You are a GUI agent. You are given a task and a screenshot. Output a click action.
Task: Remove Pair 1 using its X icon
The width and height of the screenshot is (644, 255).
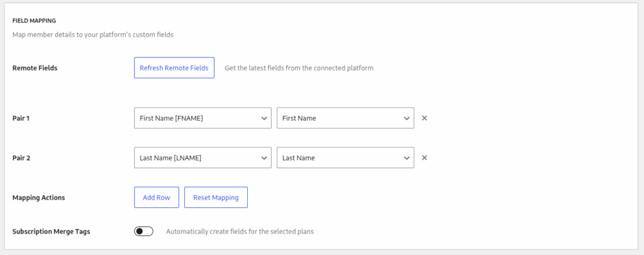[x=425, y=118]
